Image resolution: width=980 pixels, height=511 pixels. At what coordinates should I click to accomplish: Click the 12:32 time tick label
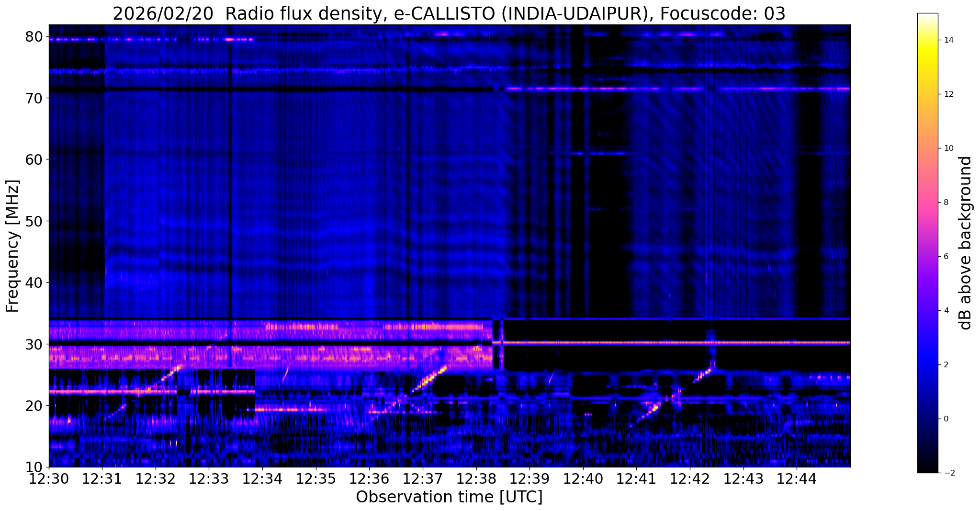pyautogui.click(x=156, y=479)
